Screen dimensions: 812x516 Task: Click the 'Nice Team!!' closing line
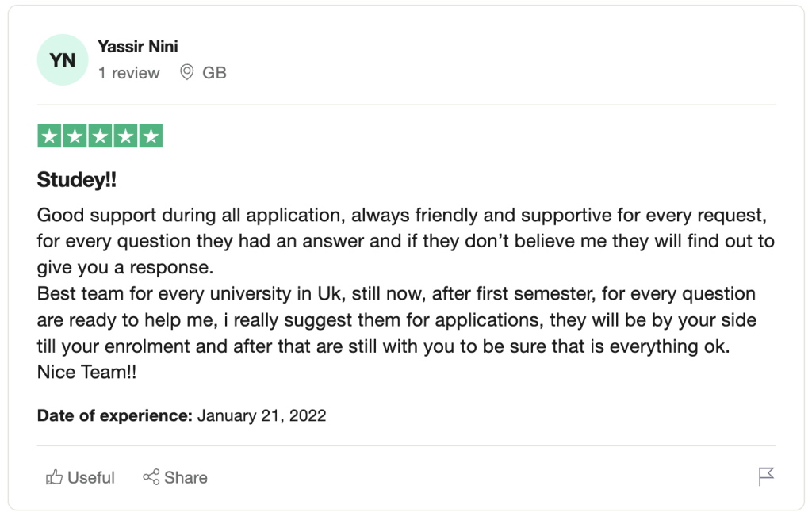tap(86, 372)
